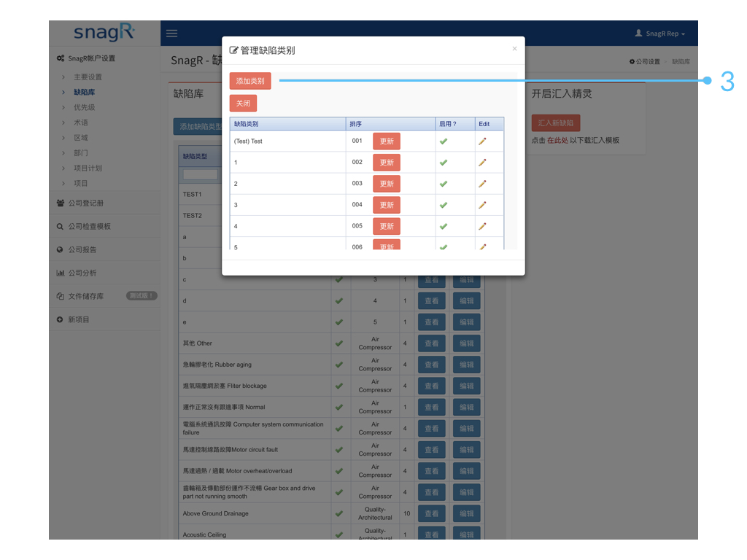Click pencil edit icon for category 1
The height and width of the screenshot is (560, 747).
tap(482, 163)
